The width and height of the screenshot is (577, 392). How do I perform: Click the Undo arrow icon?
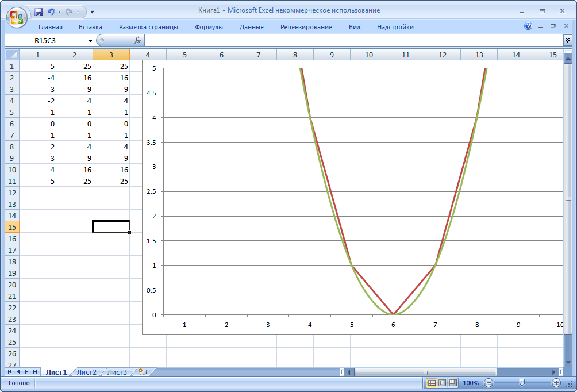[51, 11]
